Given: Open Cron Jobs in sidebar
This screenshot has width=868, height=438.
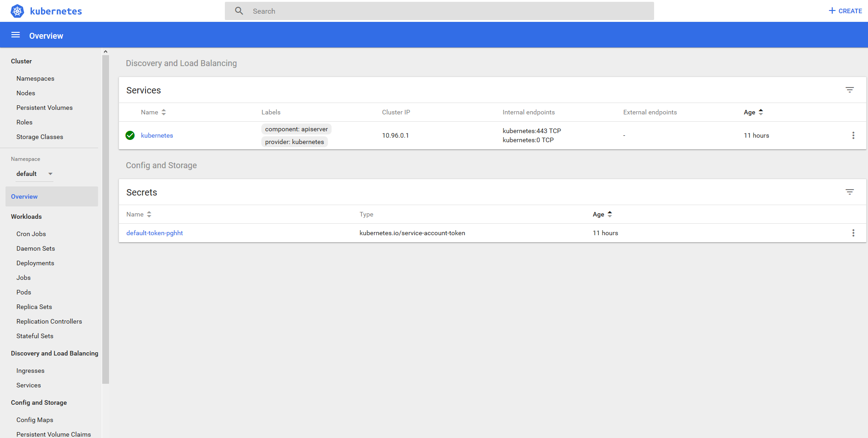Looking at the screenshot, I should coord(31,234).
